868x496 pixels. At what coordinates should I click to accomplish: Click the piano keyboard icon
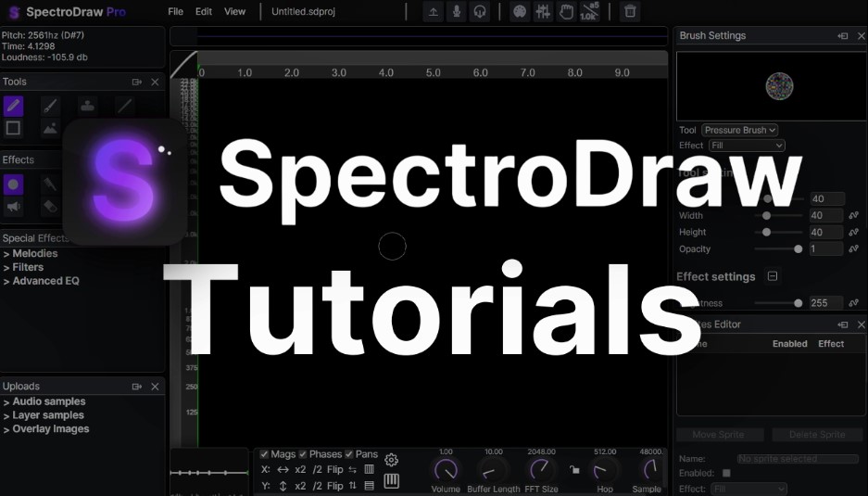coord(391,480)
